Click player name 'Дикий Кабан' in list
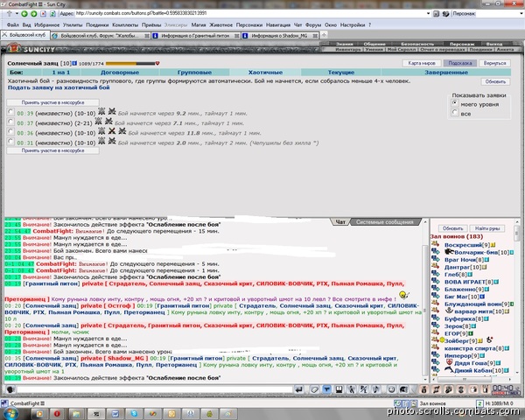Viewport: 525px width, 420px height. click(x=472, y=370)
